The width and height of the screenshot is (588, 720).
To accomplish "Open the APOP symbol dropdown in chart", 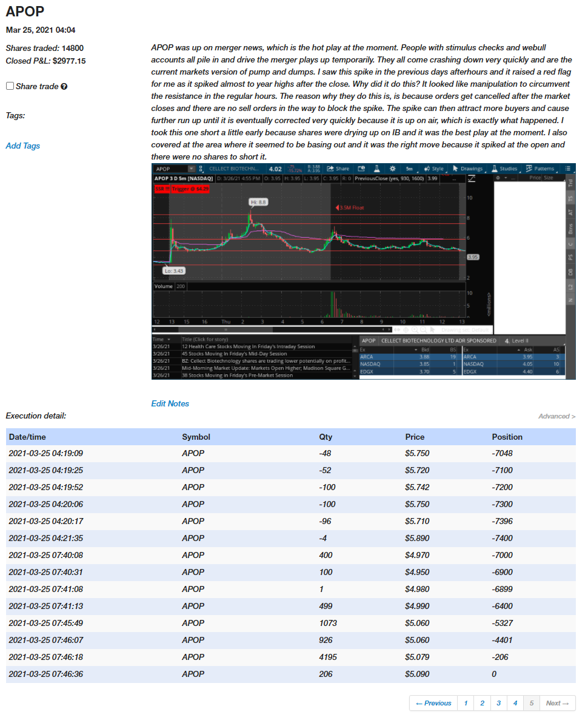I will [192, 169].
